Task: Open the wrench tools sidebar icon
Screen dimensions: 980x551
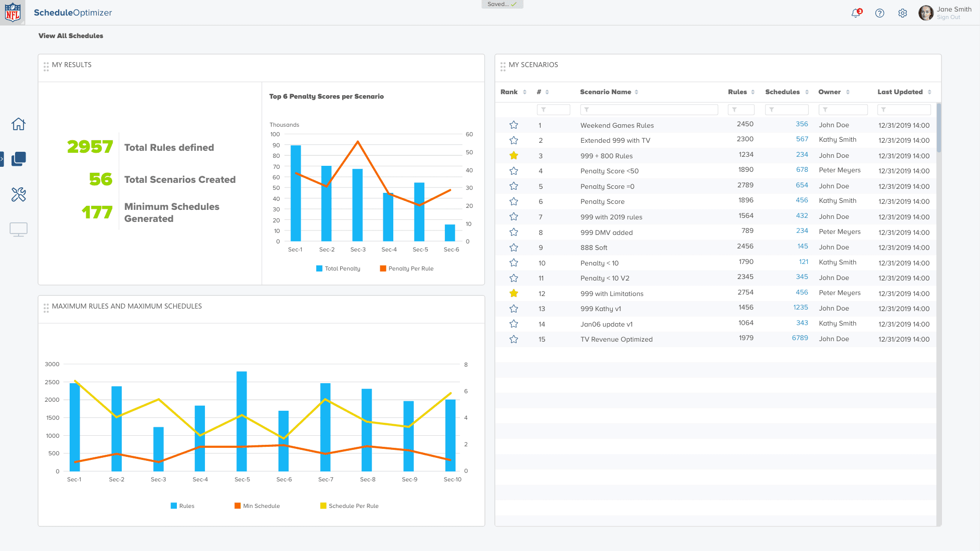Action: 19,194
